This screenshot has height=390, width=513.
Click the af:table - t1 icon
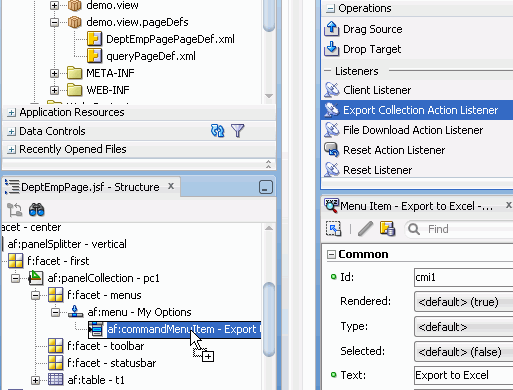tap(55, 380)
